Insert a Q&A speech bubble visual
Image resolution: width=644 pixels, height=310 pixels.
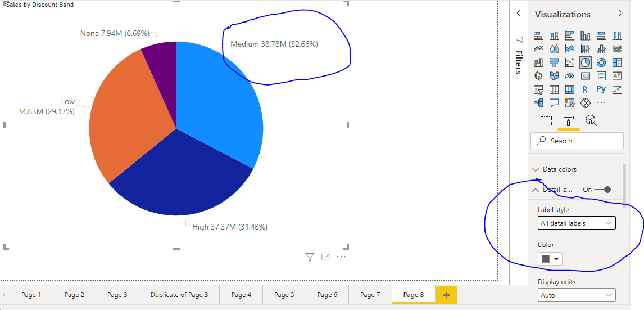coord(554,102)
